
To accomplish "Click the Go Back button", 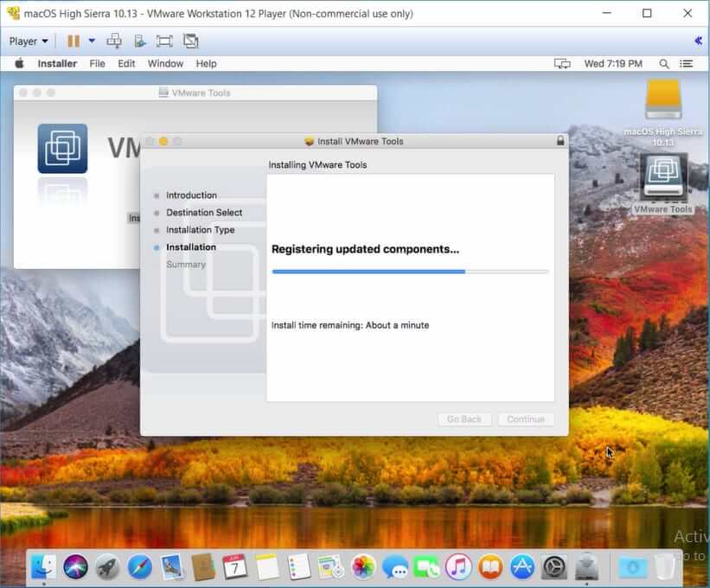I will 464,419.
